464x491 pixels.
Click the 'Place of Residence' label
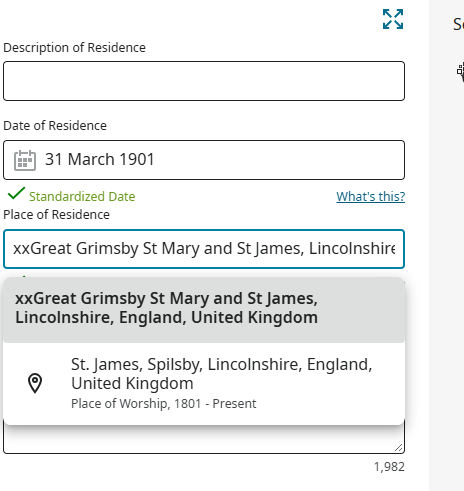(x=56, y=214)
